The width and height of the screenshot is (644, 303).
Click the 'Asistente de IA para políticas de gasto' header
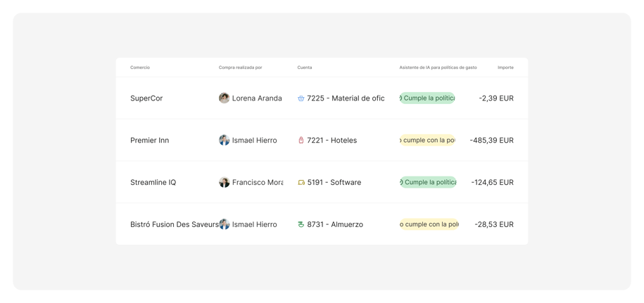[438, 67]
